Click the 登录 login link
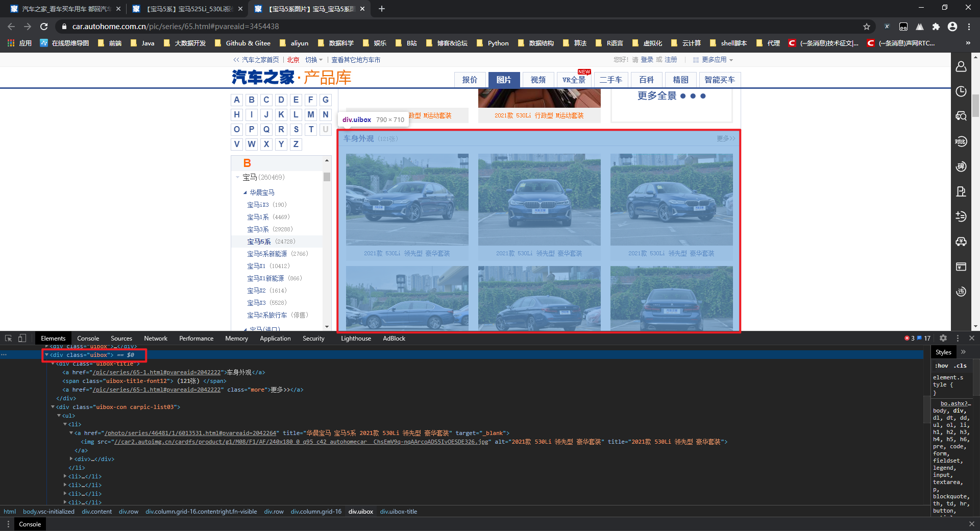 tap(647, 60)
